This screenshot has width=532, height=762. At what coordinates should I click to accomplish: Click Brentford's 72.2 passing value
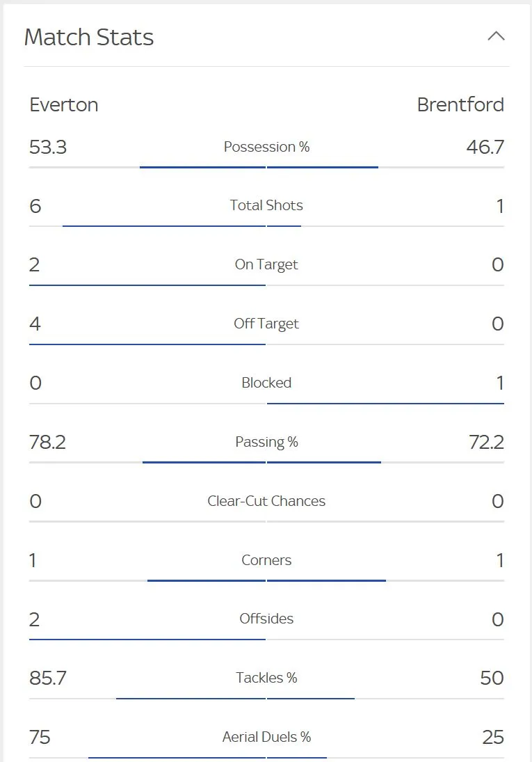pos(486,442)
